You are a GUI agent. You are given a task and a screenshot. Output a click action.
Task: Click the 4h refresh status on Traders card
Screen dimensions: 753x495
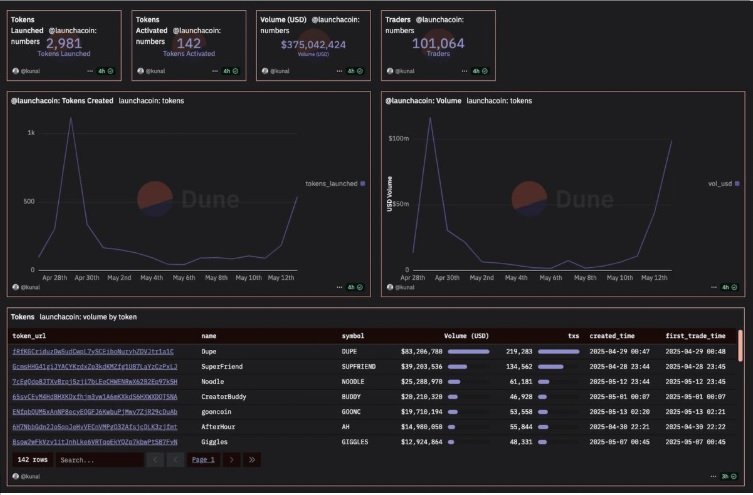pyautogui.click(x=480, y=71)
